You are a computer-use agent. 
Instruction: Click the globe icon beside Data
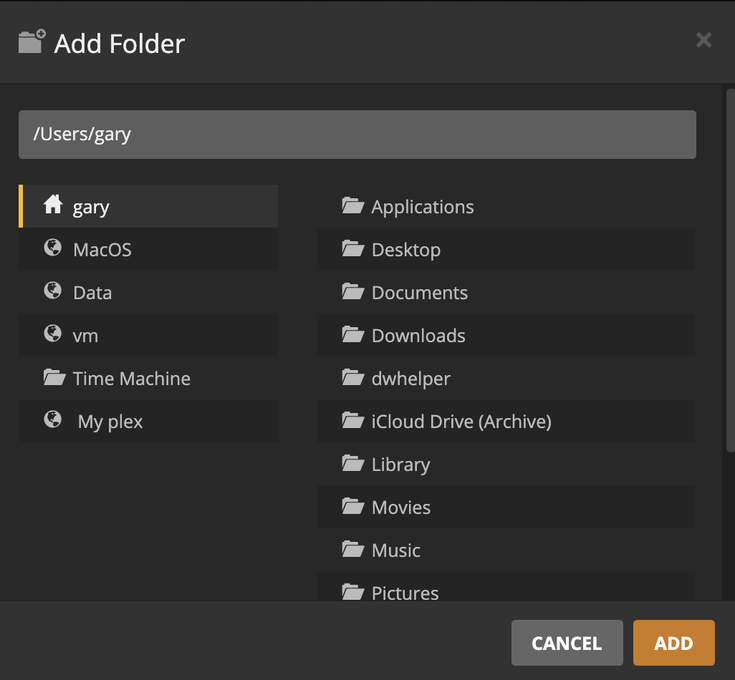click(53, 291)
